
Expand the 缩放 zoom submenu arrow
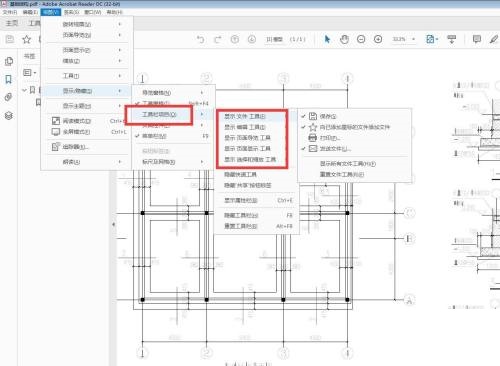[x=120, y=61]
